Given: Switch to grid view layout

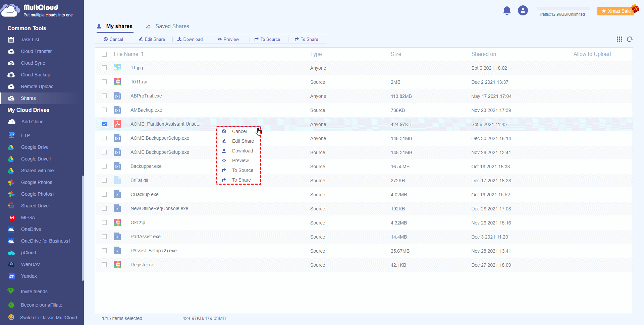Looking at the screenshot, I should pos(619,39).
